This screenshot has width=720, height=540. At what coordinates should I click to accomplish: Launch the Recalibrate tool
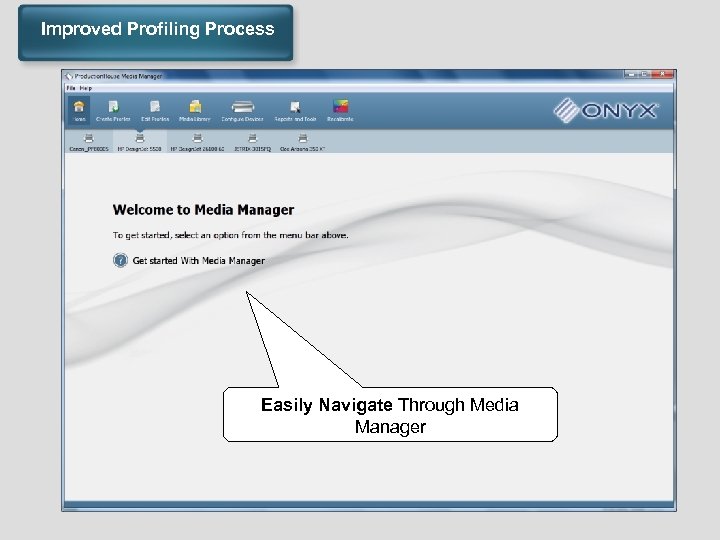pyautogui.click(x=340, y=111)
